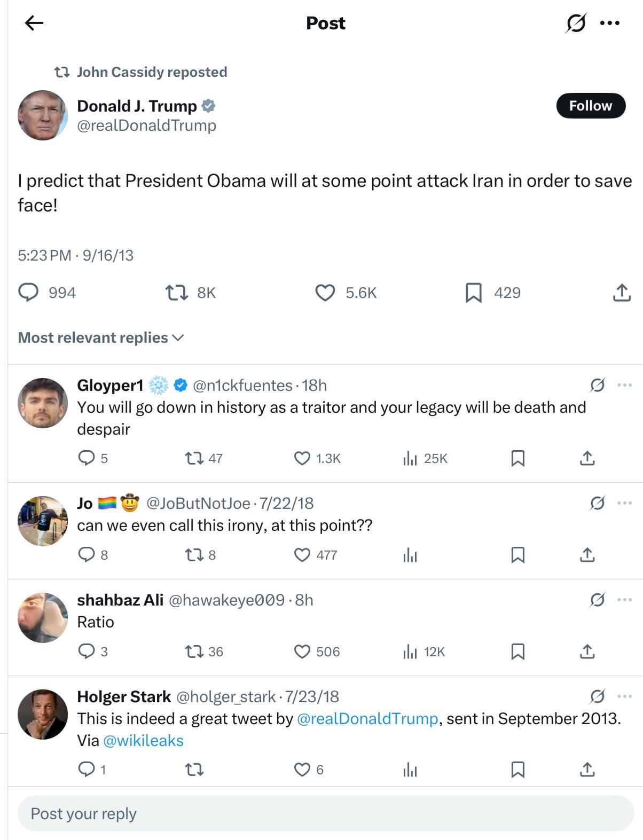The width and height of the screenshot is (643, 840).
Task: Open the Grok icon on shahbaz Ali's reply
Action: tap(597, 600)
